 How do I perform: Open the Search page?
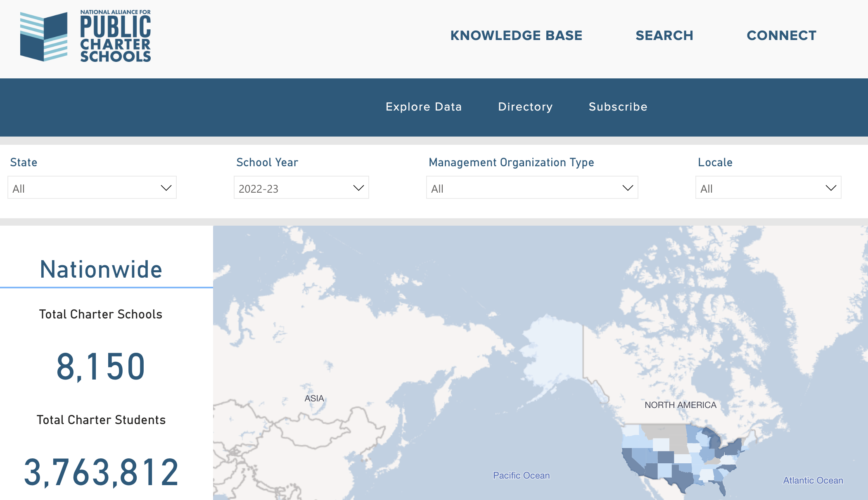(664, 36)
